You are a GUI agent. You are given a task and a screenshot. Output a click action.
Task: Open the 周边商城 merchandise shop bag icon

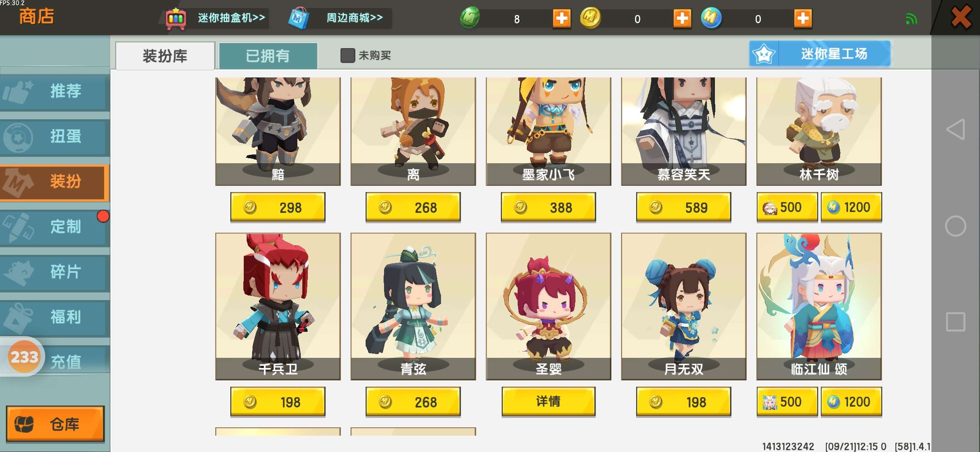coord(299,18)
